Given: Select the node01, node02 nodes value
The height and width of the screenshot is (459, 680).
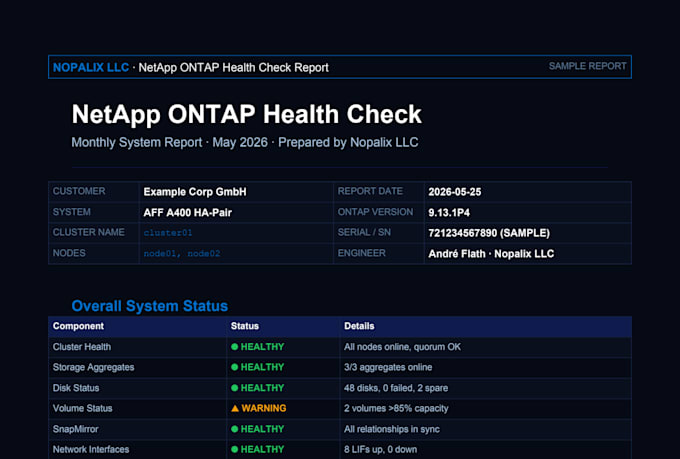Looking at the screenshot, I should click(182, 254).
